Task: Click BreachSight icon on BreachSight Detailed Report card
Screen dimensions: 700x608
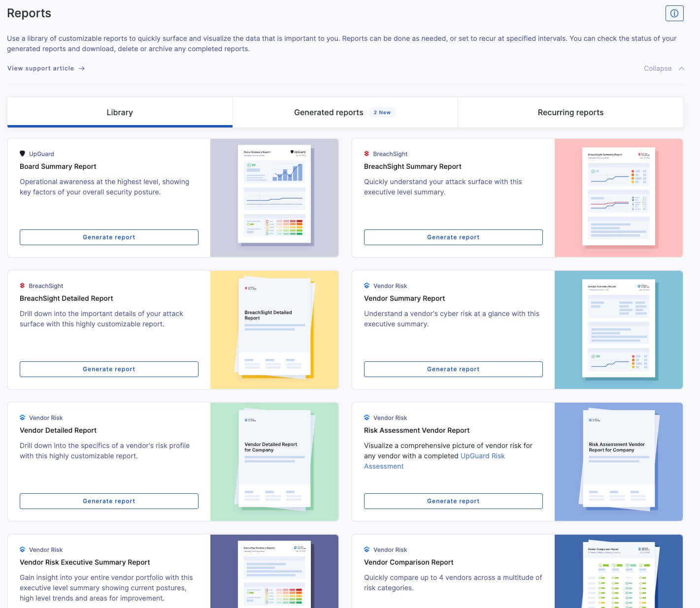Action: pos(22,286)
